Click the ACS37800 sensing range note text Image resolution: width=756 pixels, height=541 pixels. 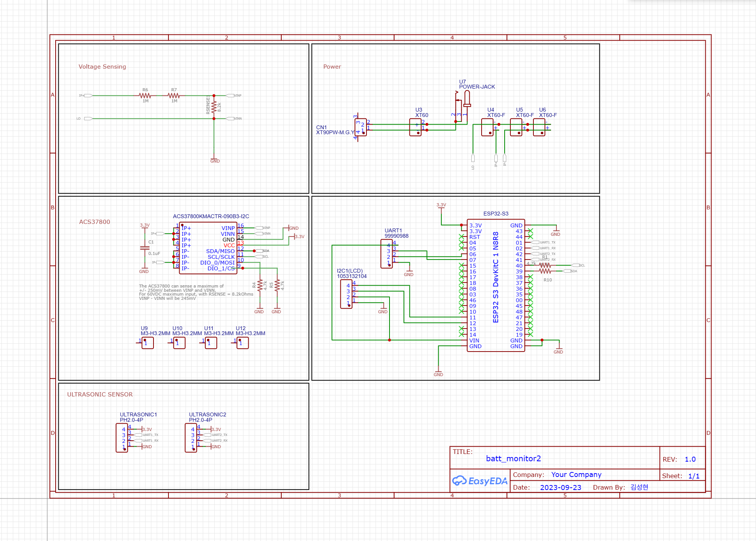click(196, 292)
